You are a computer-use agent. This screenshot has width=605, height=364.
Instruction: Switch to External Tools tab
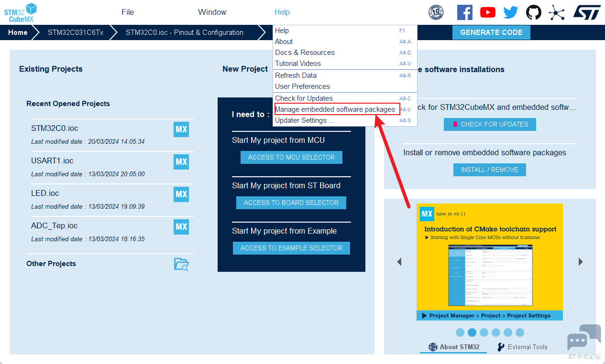coord(522,347)
